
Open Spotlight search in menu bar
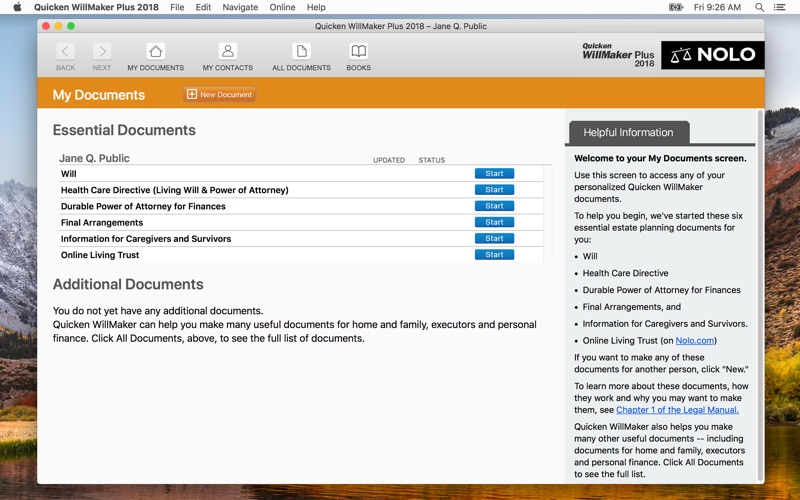(759, 7)
